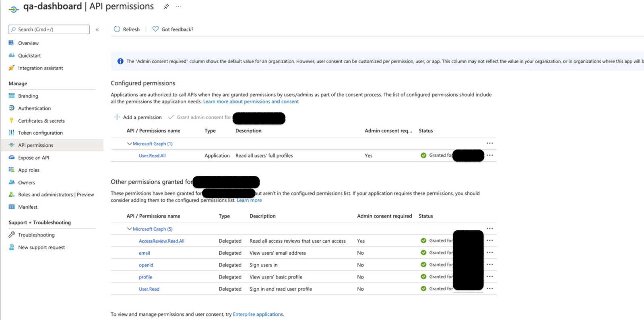Click the Certificates & secrets key icon
This screenshot has height=320, width=644.
tap(11, 121)
